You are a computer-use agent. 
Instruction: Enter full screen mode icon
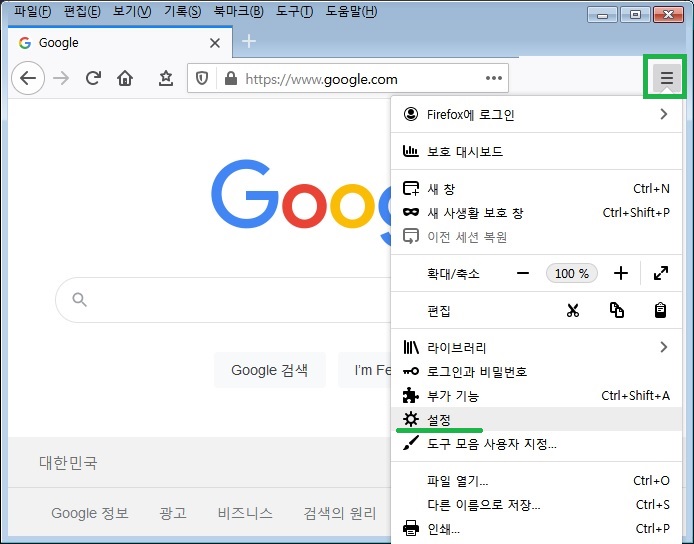click(x=661, y=273)
